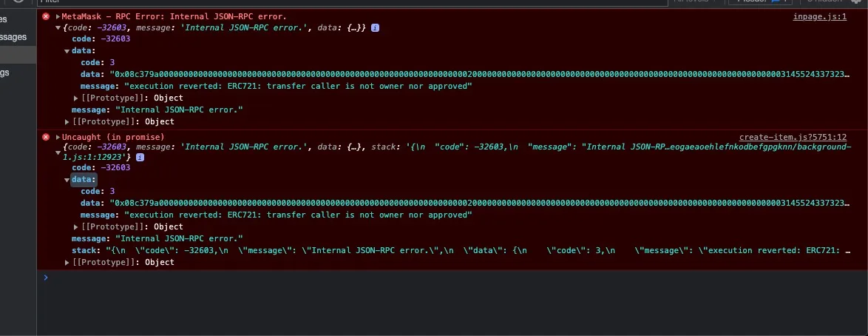Click the 'execution reverted' message in the MetaMask error
868x336 pixels.
298,87
